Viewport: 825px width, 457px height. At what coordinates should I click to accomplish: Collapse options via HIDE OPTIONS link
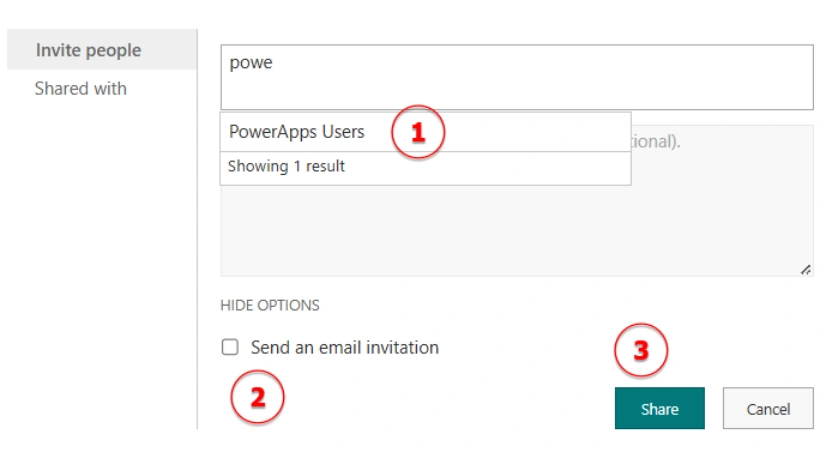point(269,306)
